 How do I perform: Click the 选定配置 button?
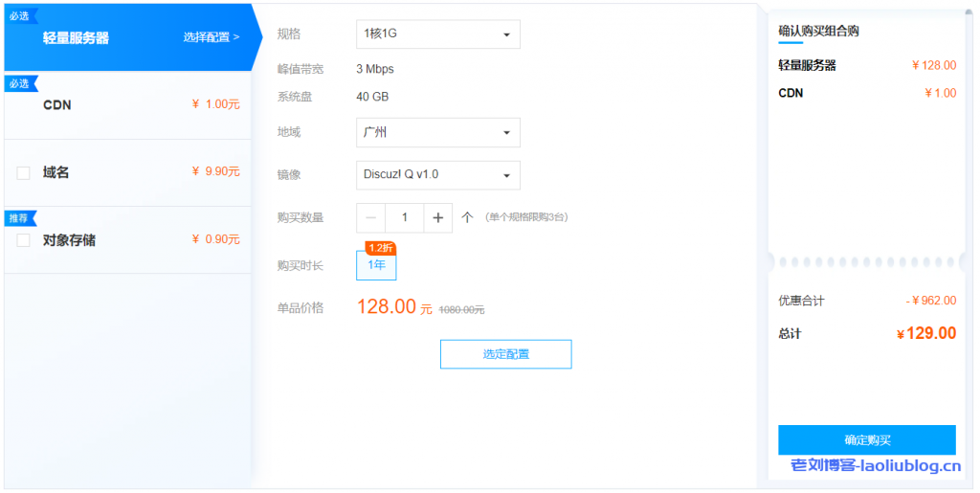click(505, 354)
